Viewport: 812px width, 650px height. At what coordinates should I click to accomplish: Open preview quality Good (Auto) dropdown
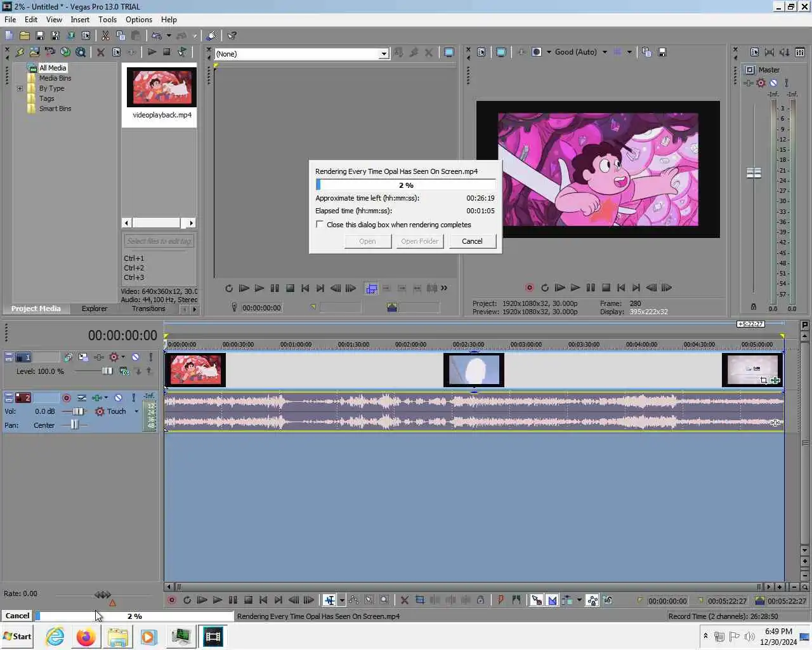(x=605, y=52)
